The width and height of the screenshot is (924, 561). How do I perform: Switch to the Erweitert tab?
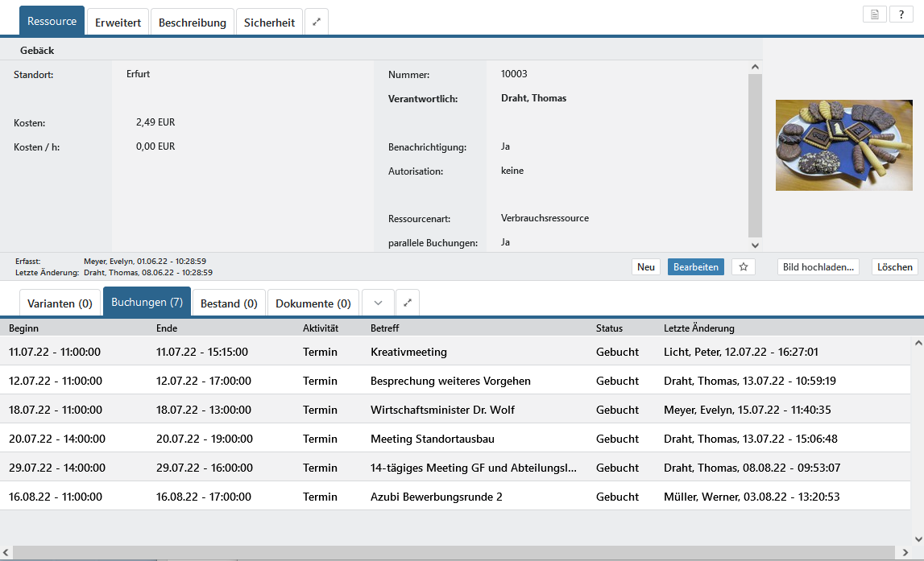(x=118, y=23)
